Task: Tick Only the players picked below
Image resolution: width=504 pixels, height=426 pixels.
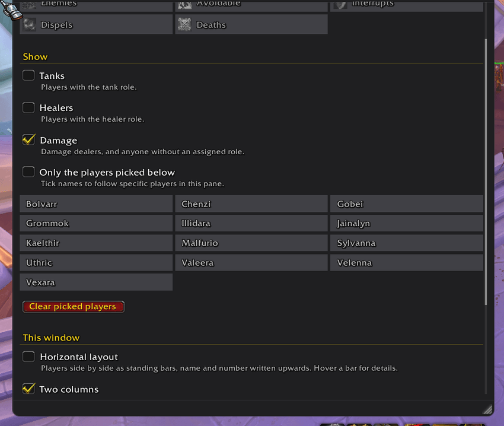Action: 28,172
